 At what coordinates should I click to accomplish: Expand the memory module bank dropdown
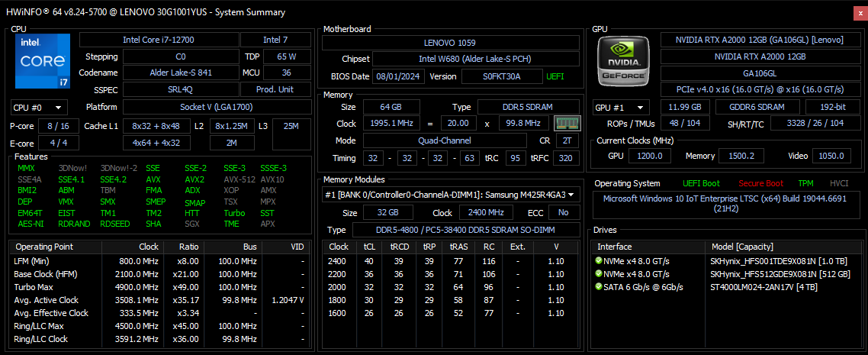[x=451, y=195]
